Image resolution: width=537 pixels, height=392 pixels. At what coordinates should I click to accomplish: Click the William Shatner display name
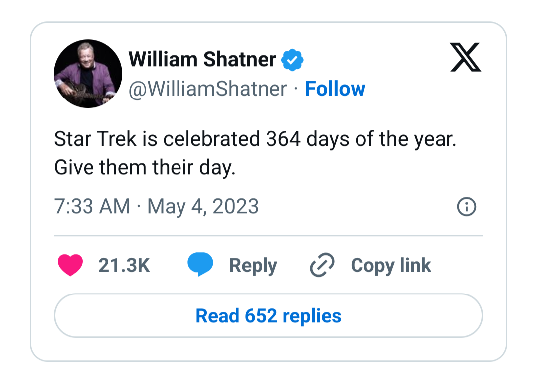(202, 60)
